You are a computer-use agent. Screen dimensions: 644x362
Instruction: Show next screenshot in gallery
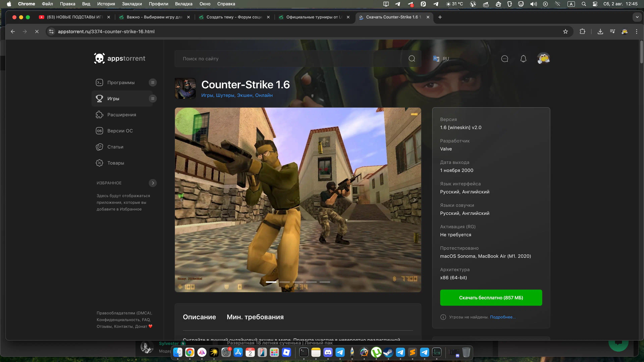tap(414, 200)
